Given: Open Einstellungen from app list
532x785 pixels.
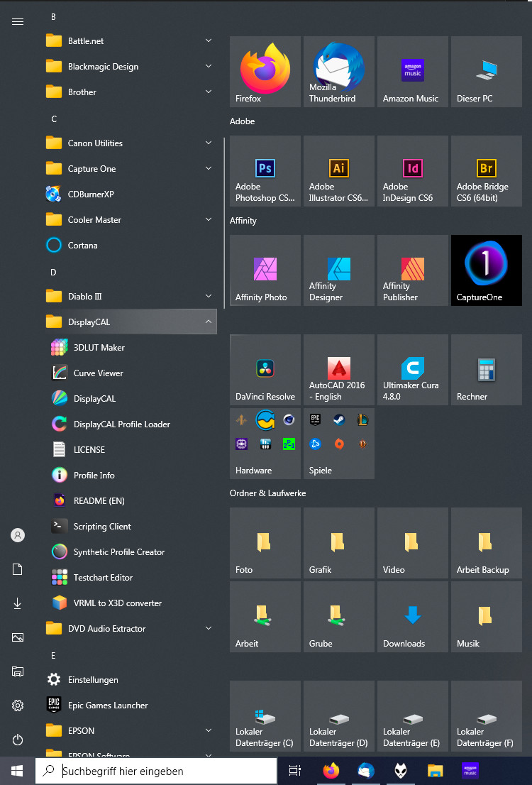Looking at the screenshot, I should tap(131, 679).
